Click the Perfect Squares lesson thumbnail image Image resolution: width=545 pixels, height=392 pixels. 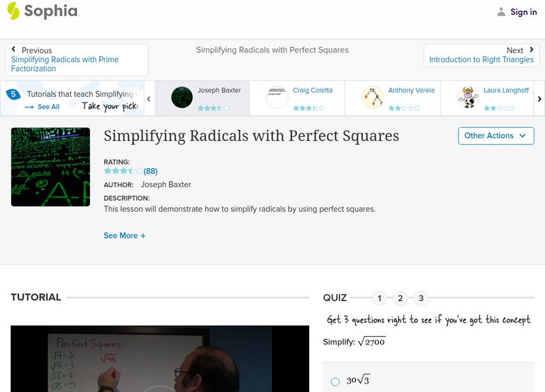(50, 167)
